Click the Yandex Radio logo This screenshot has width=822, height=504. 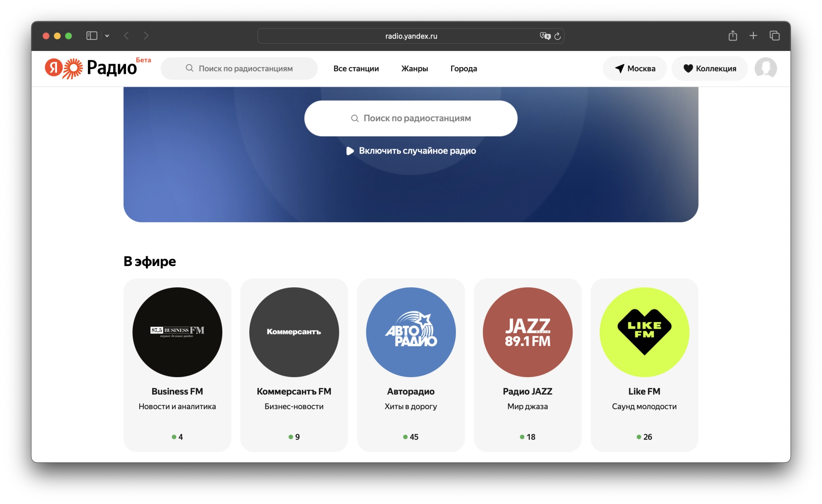98,68
